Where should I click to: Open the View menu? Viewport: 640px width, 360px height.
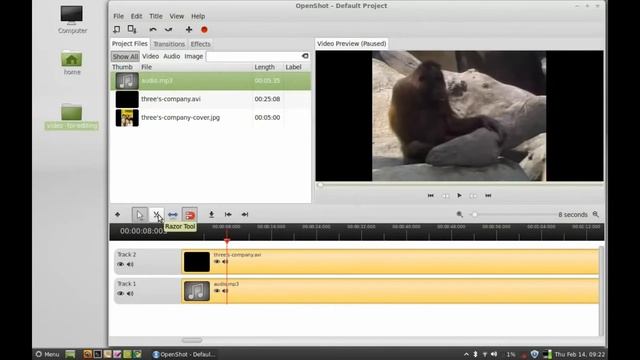[x=177, y=16]
